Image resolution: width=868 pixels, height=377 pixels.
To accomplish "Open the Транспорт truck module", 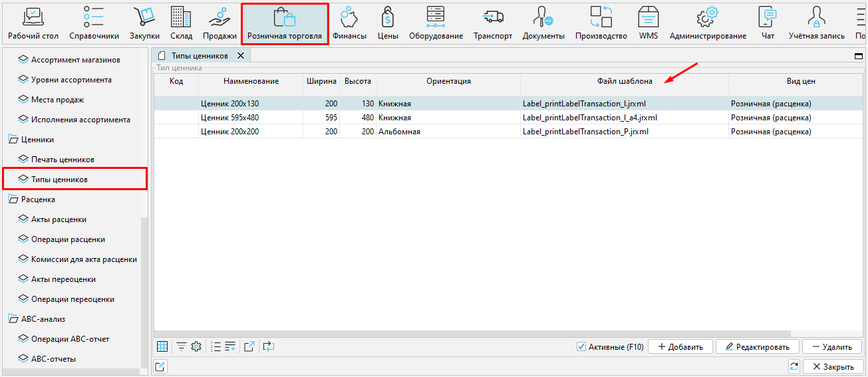I will pos(493,23).
